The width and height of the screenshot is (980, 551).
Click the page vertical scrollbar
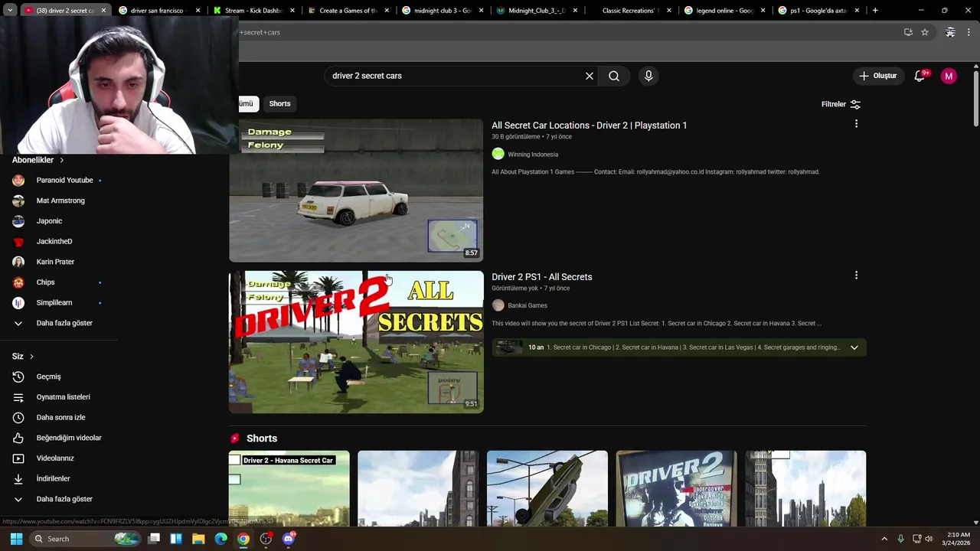pos(975,99)
